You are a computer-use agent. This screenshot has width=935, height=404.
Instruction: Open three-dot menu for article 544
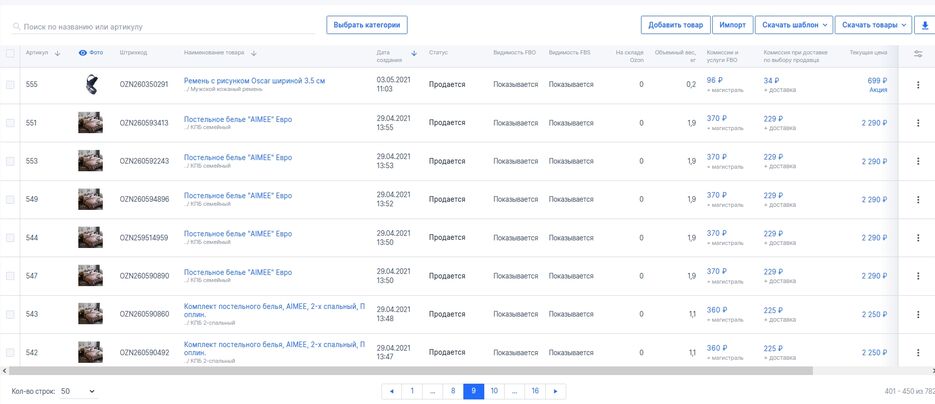[918, 238]
